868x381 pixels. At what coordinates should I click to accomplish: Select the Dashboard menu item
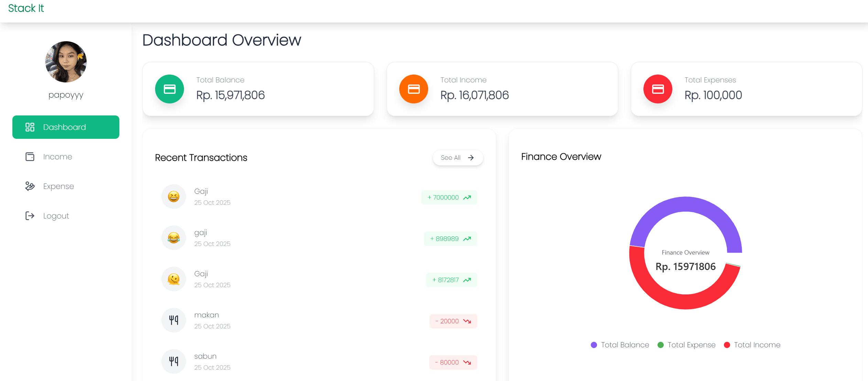click(66, 127)
